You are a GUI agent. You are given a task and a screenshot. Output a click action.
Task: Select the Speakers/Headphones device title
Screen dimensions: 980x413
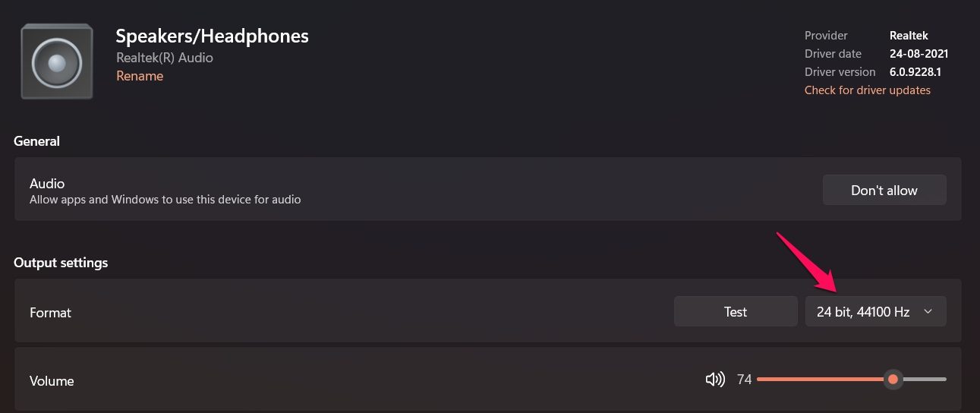coord(212,36)
